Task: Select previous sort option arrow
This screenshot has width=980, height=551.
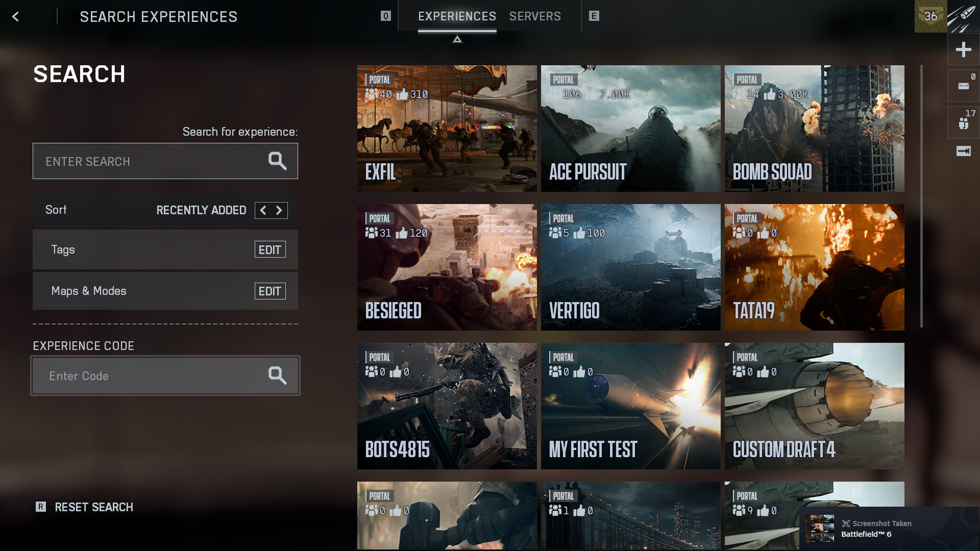Action: coord(263,210)
